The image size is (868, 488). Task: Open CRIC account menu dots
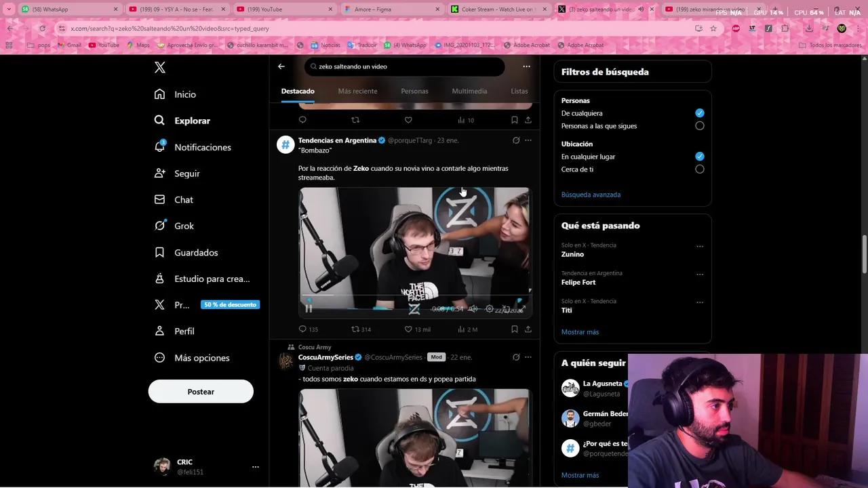coord(256,467)
